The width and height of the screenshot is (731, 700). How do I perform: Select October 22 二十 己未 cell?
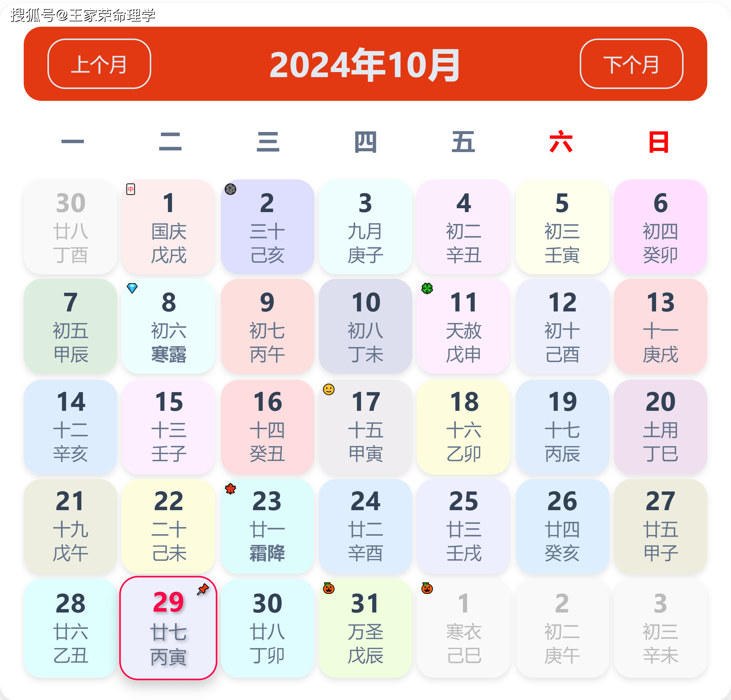click(168, 526)
